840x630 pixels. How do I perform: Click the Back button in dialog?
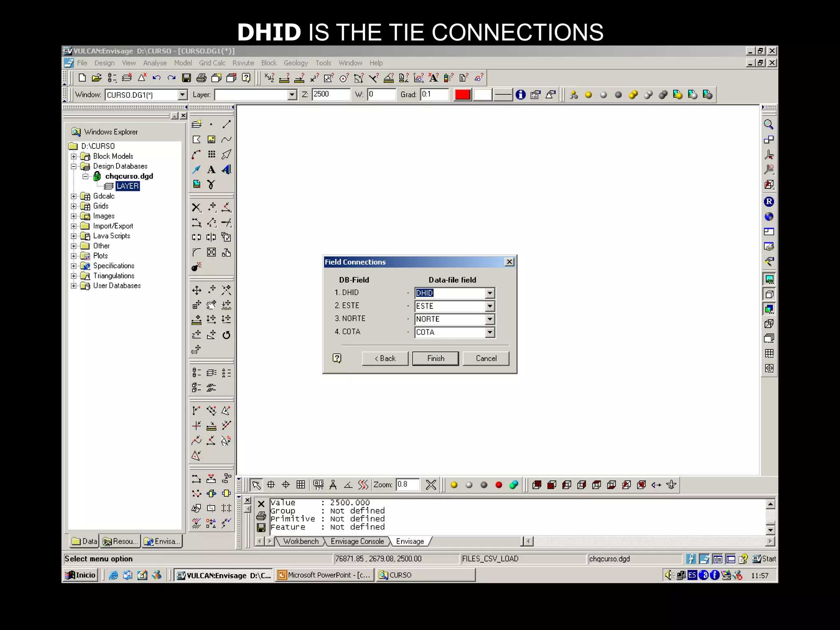coord(385,358)
